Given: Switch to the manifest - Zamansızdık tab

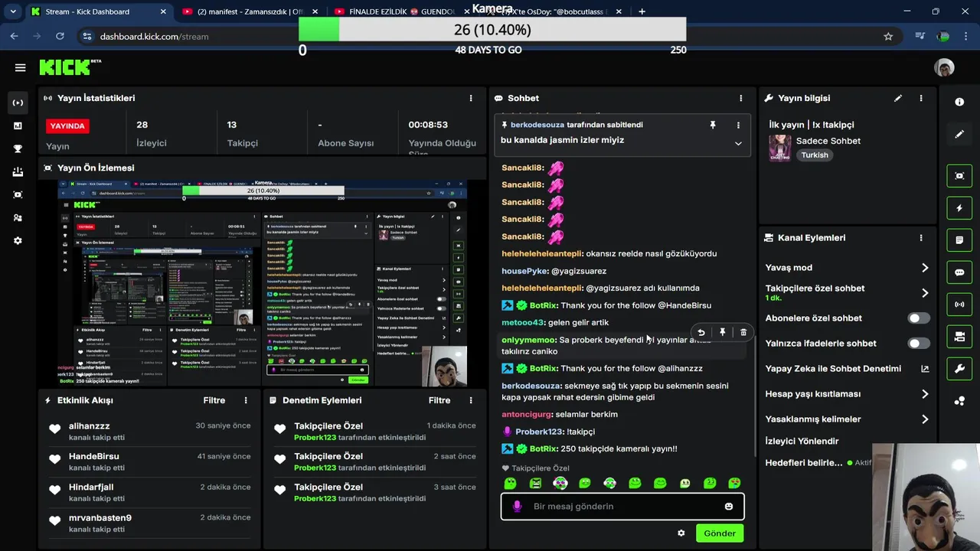Looking at the screenshot, I should click(250, 11).
